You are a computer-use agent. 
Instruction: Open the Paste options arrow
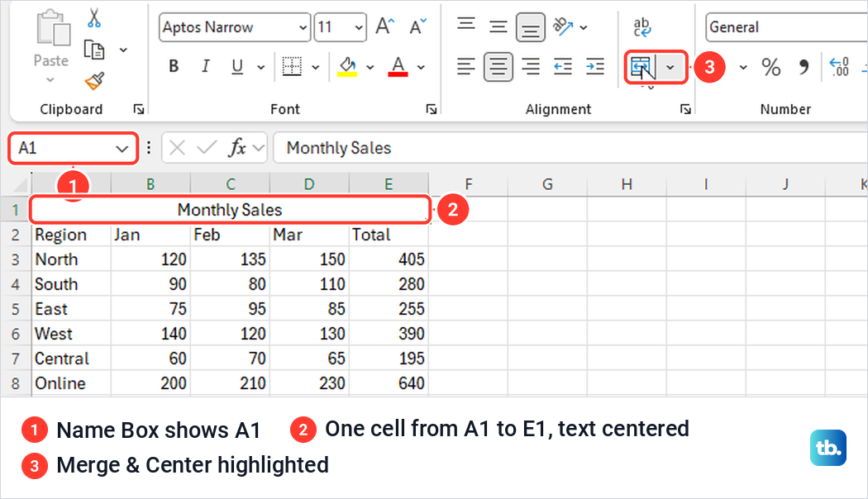50,79
